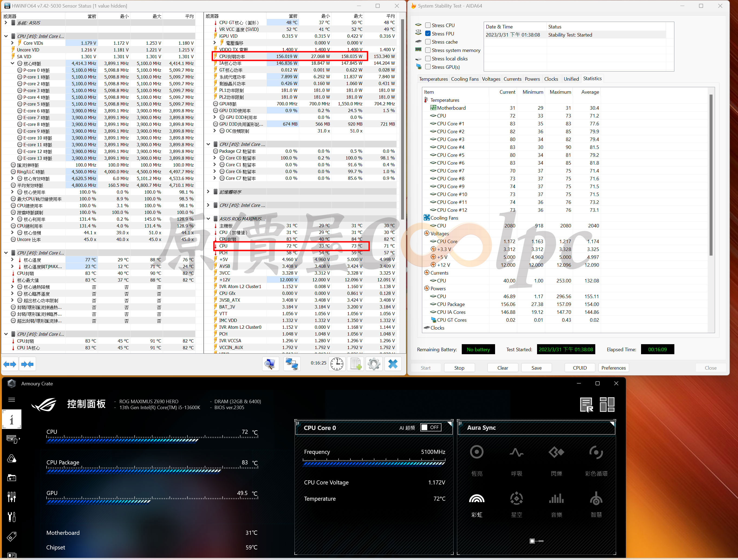Switch to the Unified tab
The height and width of the screenshot is (560, 738).
[x=571, y=79]
